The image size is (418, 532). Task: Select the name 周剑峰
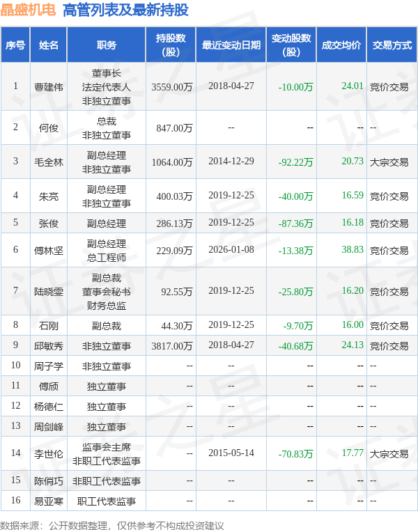point(49,427)
